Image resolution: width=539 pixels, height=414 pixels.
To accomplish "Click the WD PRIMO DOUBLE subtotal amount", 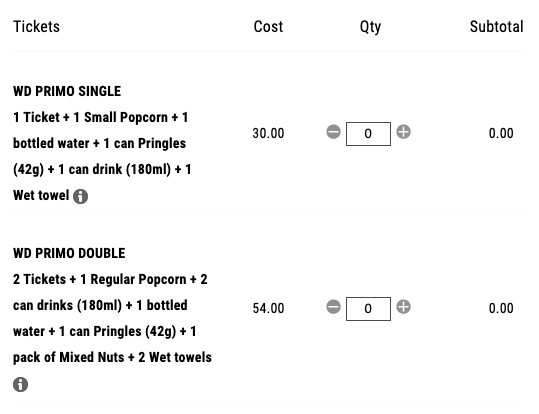I will [501, 308].
